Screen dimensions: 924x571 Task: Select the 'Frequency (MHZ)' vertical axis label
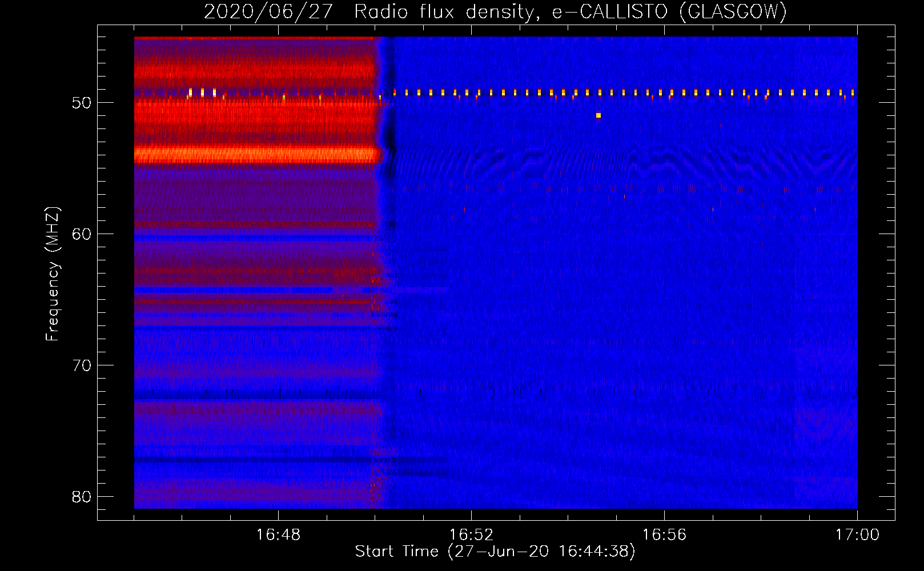53,274
